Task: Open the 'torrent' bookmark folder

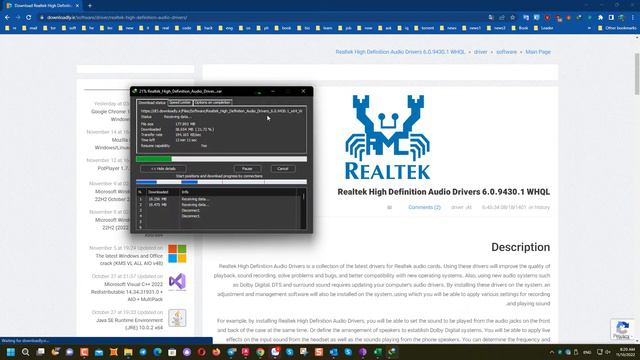Action: click(424, 28)
